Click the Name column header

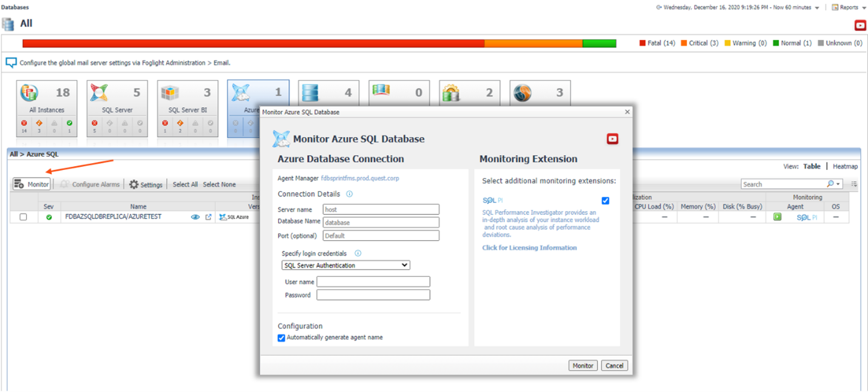click(138, 206)
